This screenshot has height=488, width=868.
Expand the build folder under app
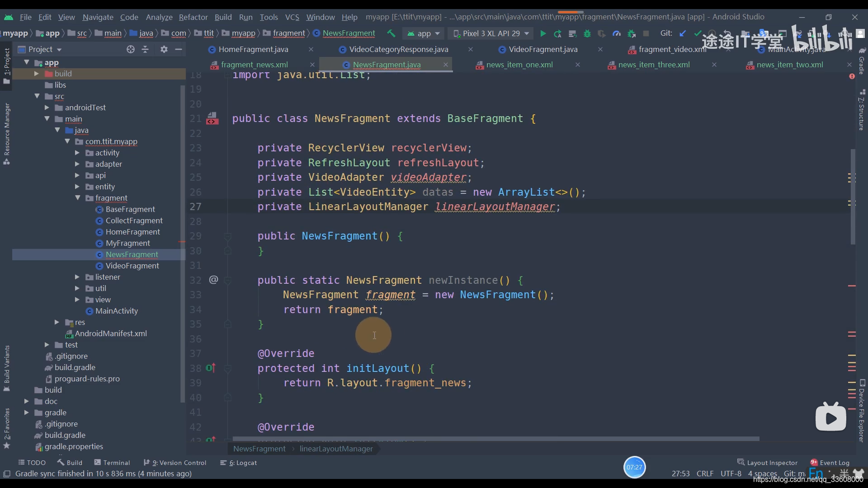[36, 74]
